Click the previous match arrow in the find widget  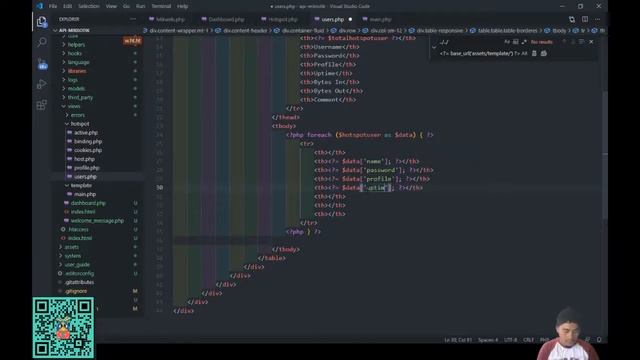click(x=564, y=42)
